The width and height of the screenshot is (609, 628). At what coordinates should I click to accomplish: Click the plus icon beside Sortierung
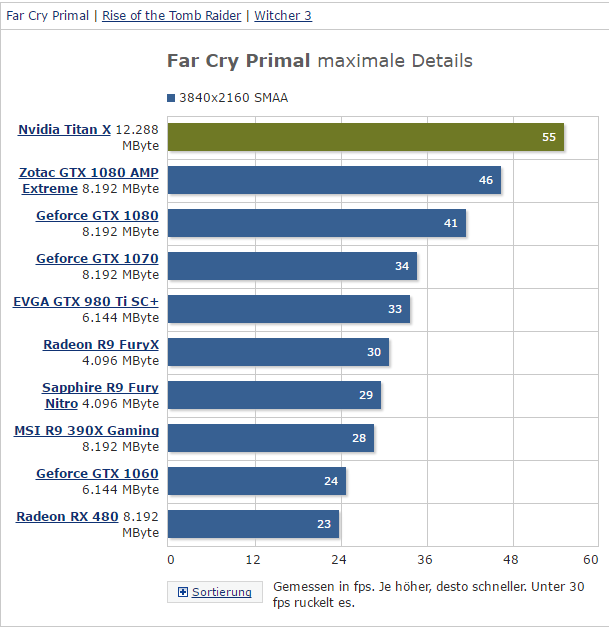coord(183,592)
